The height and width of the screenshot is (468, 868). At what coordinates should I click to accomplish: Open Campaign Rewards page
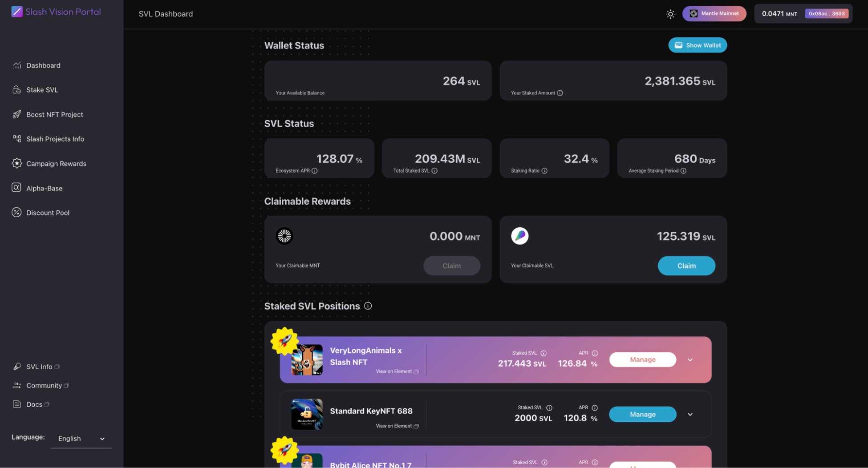click(56, 164)
